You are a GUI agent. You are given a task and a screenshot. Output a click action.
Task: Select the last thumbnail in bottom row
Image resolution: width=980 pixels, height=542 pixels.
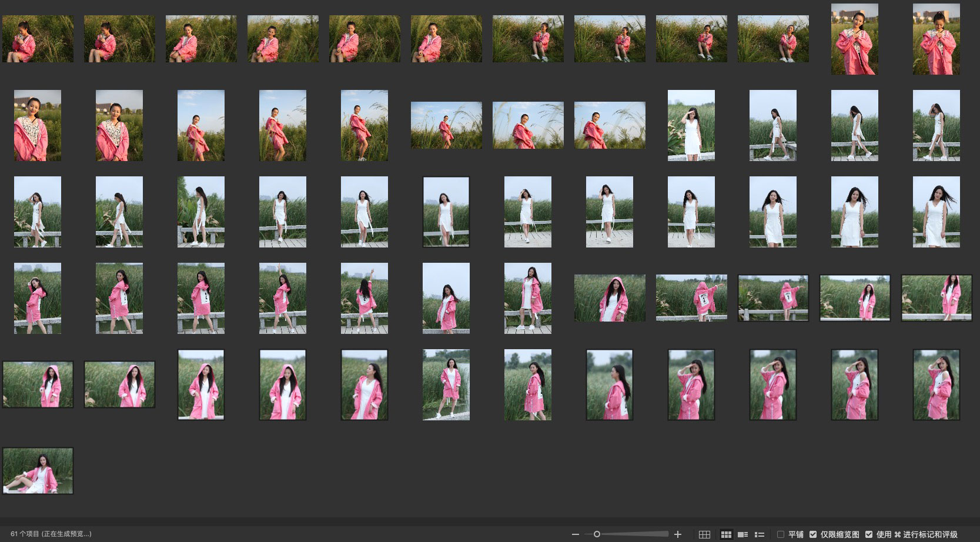(x=38, y=471)
